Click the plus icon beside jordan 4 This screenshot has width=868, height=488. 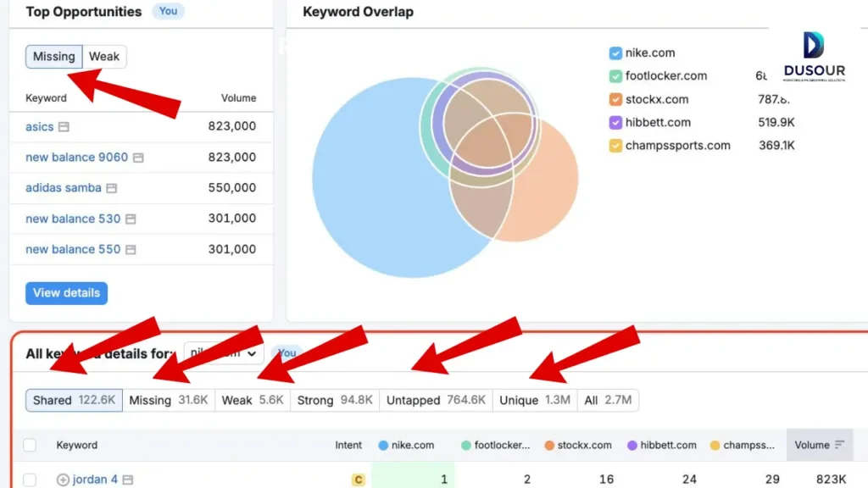tap(63, 480)
